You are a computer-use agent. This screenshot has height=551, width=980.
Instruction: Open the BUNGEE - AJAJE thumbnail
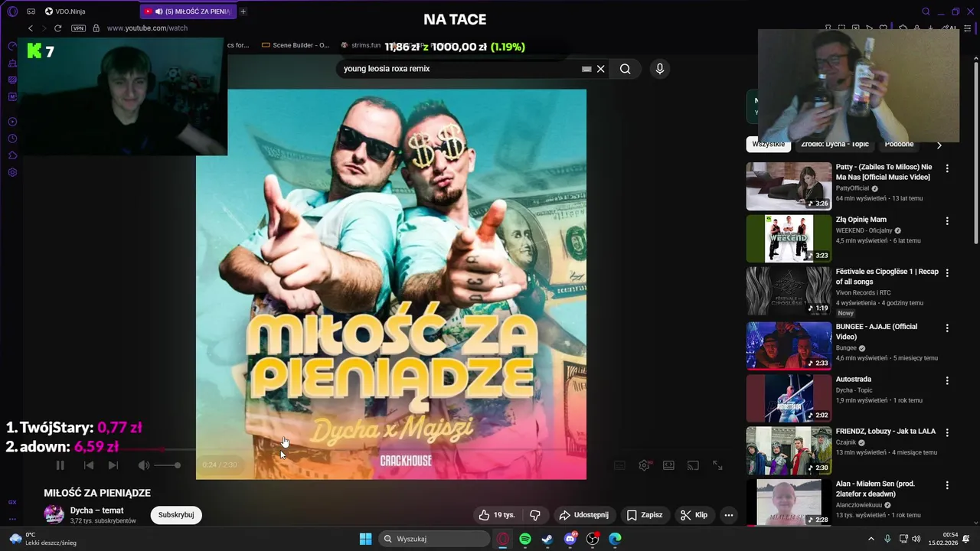tap(789, 345)
